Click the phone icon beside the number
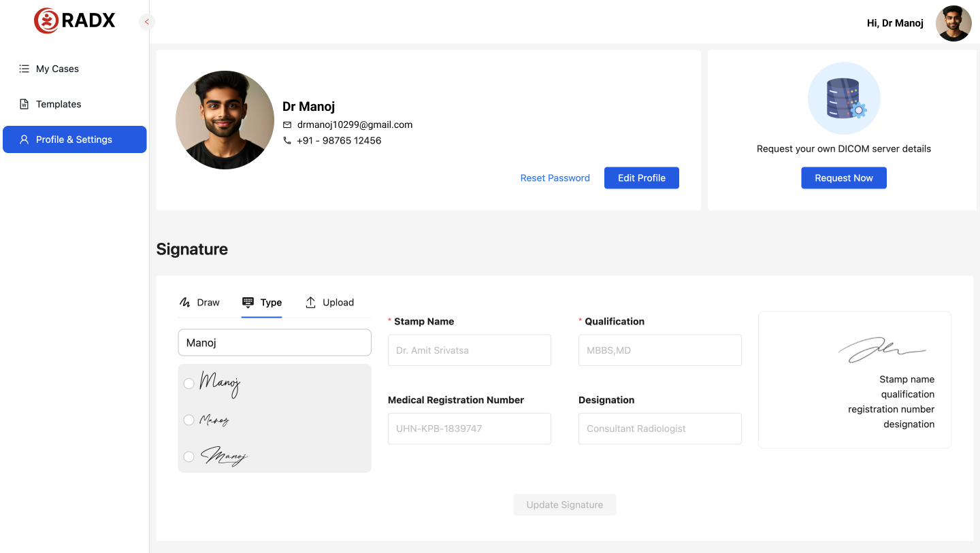 pos(287,141)
